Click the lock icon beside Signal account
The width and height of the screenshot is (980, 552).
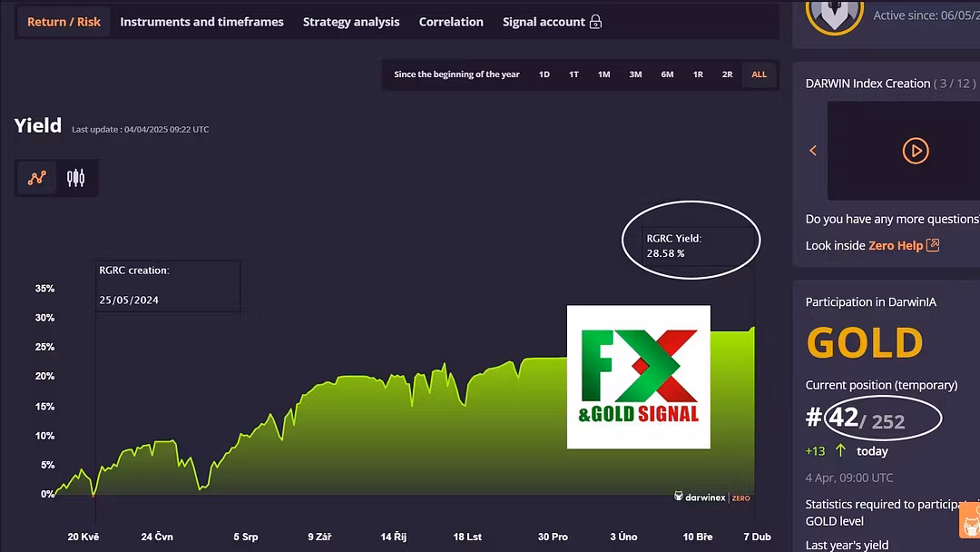(595, 22)
